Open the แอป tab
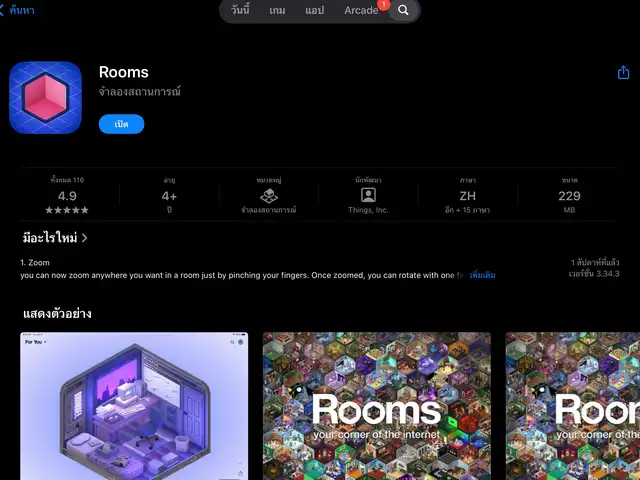This screenshot has width=640, height=480. click(x=314, y=10)
